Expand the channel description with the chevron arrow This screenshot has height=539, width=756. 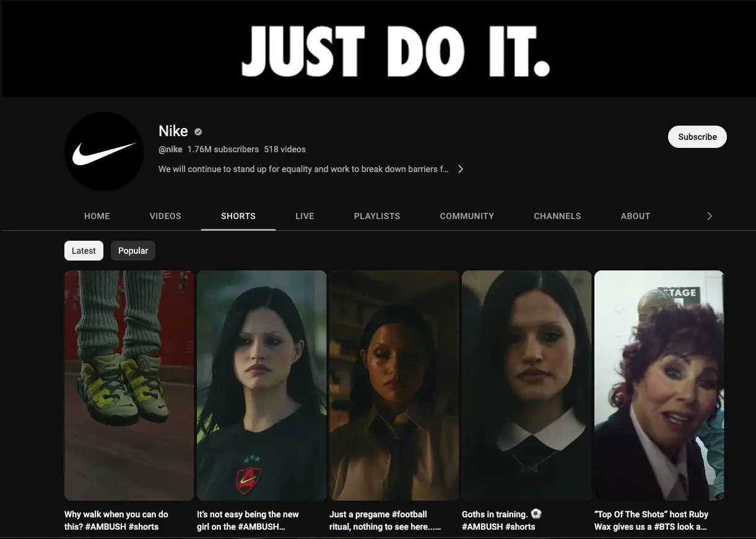[460, 169]
